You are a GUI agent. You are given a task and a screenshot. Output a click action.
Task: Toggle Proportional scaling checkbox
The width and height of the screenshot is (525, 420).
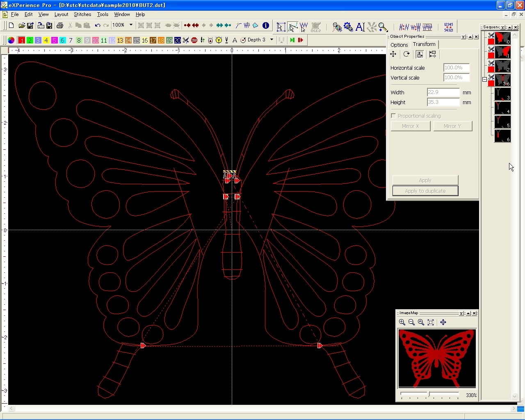pyautogui.click(x=394, y=116)
